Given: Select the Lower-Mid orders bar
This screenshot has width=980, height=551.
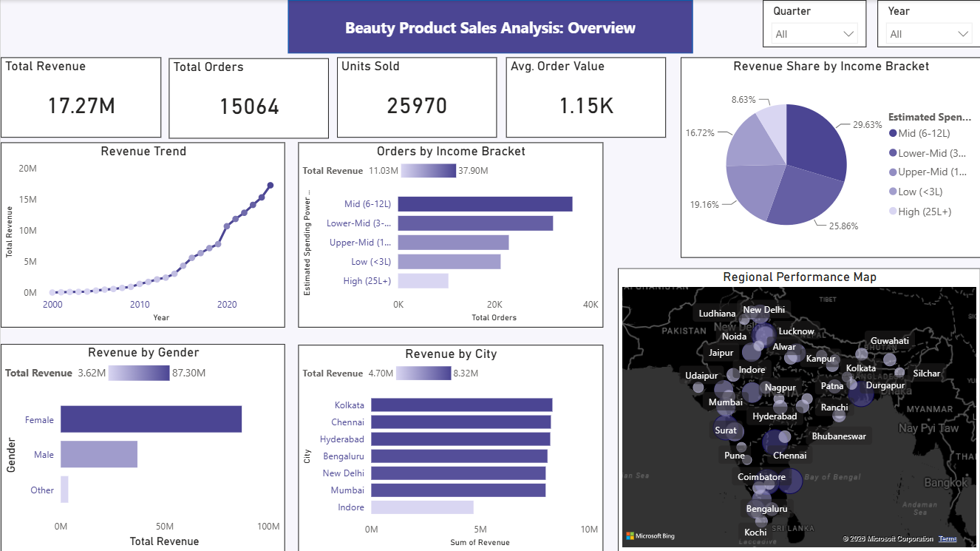Looking at the screenshot, I should click(475, 223).
